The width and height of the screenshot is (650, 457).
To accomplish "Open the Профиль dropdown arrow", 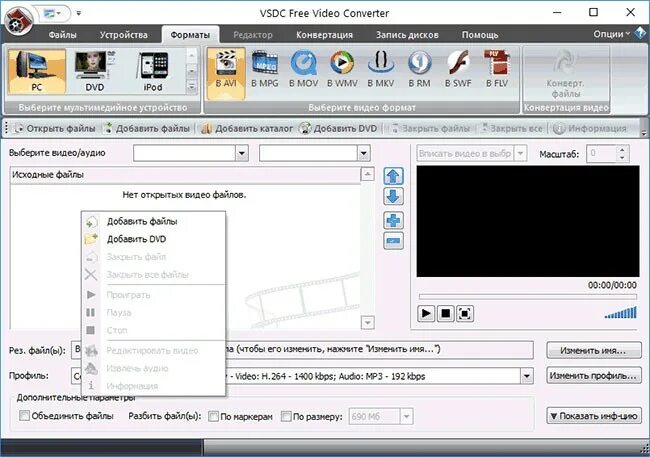I will (526, 377).
